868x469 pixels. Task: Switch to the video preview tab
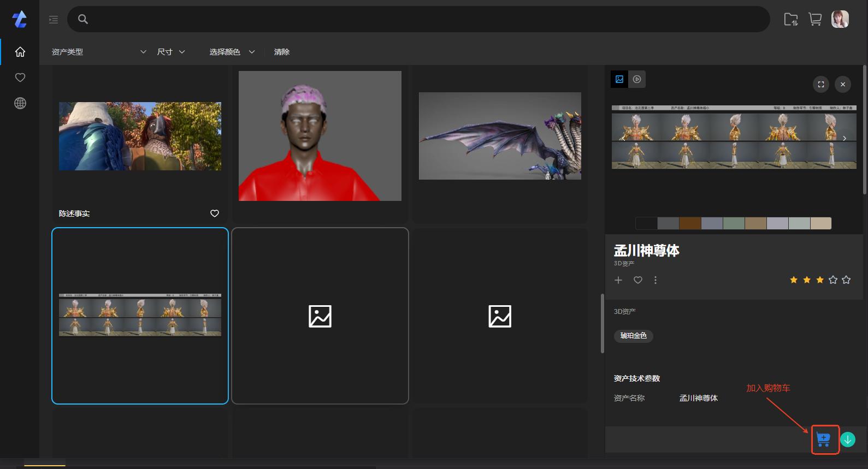[x=637, y=79]
